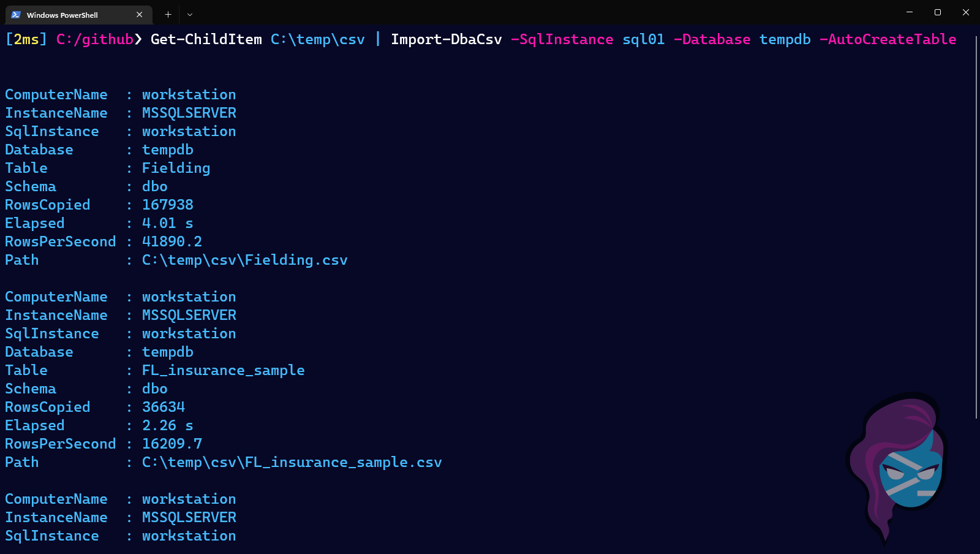
Task: Expand the new tab profile dropdown chevron
Action: point(190,15)
